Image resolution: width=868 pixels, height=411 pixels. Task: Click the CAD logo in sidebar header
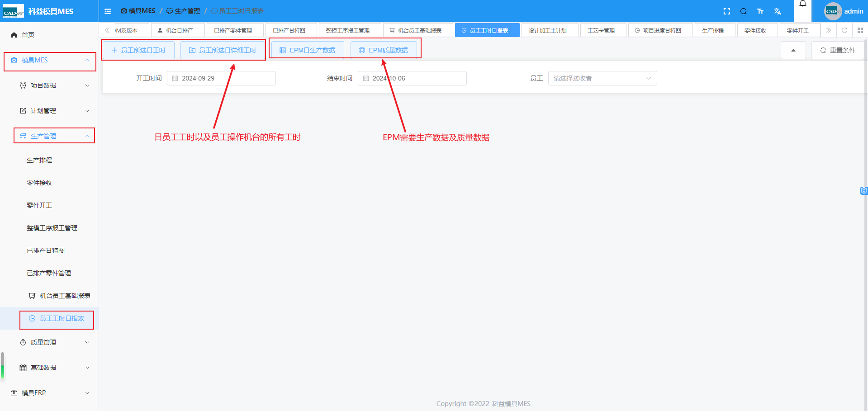click(14, 11)
